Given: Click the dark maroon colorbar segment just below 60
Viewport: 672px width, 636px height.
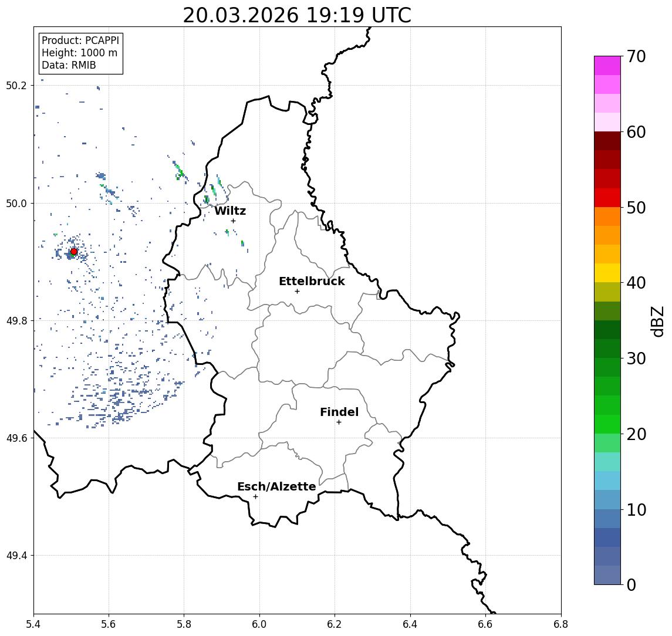Looking at the screenshot, I should pyautogui.click(x=607, y=141).
